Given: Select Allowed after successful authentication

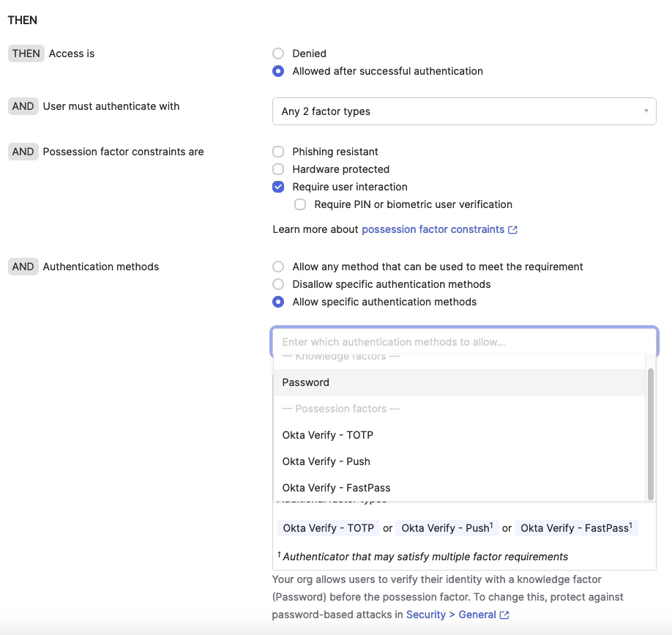Looking at the screenshot, I should (278, 71).
